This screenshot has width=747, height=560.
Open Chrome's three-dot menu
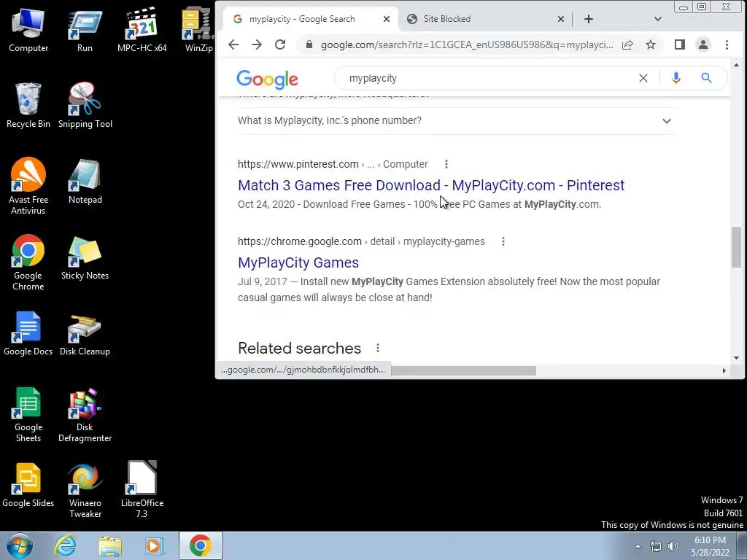click(727, 44)
